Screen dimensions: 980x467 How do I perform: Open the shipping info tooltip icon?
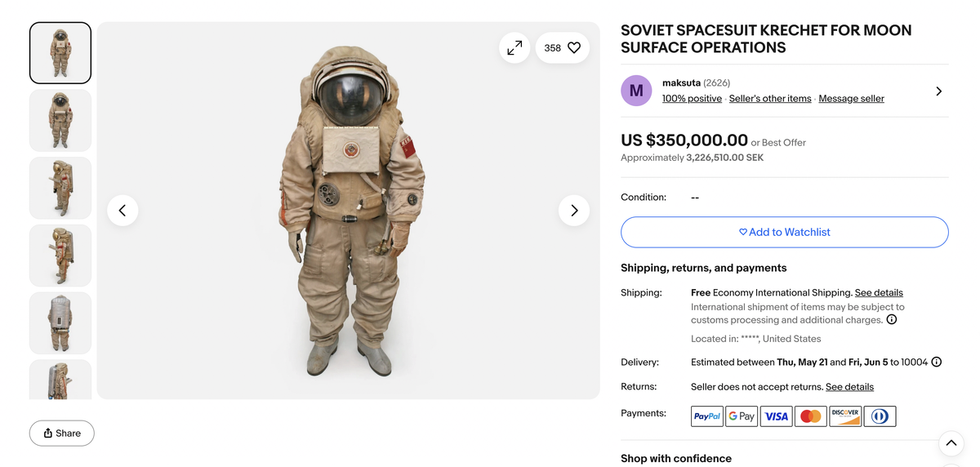pos(892,319)
